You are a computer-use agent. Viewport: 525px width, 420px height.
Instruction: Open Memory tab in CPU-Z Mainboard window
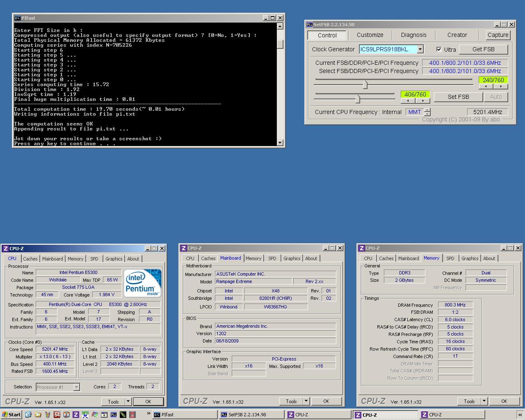tap(253, 258)
